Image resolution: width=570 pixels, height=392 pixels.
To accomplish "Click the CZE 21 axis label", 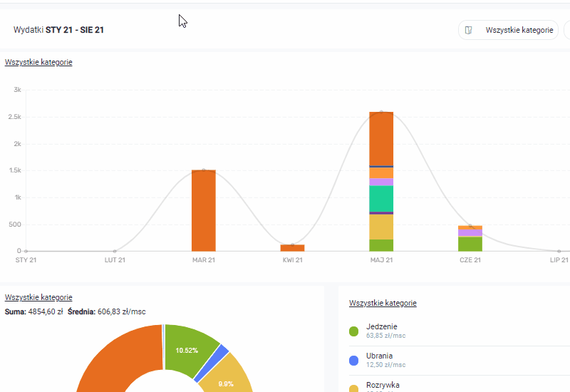I will click(x=470, y=260).
